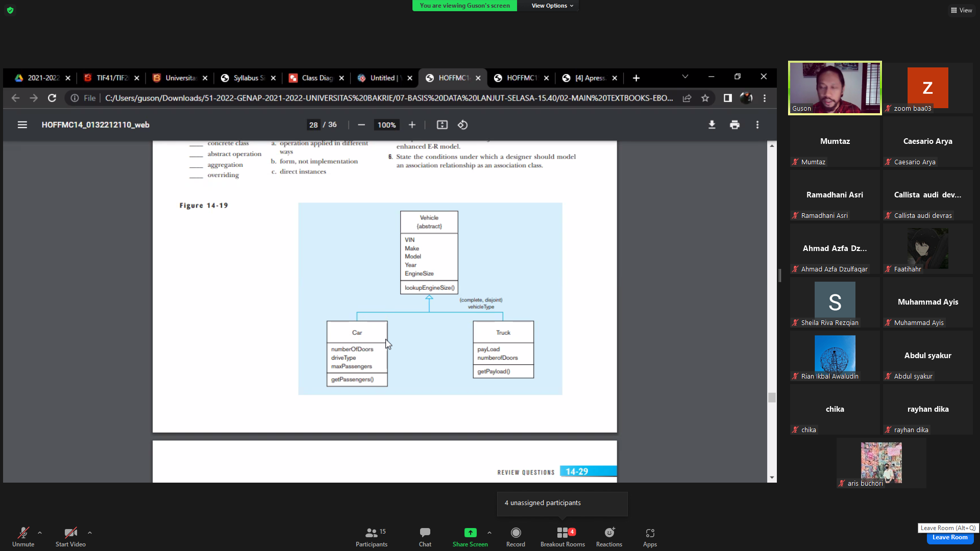Download the PDF
The image size is (980, 551).
(712, 125)
